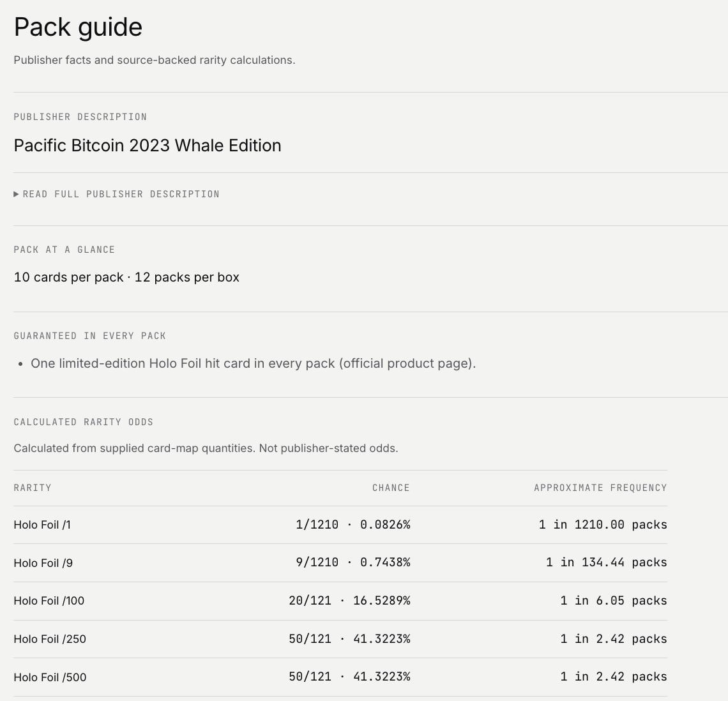Select Holo Foil /250 frequency '1 in 2.42 packs'

coord(613,639)
